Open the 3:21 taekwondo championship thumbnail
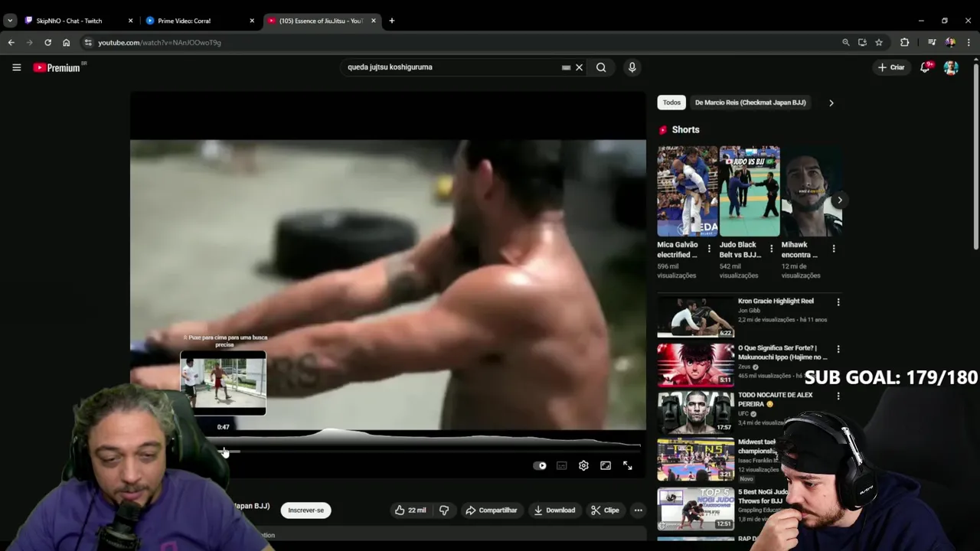The height and width of the screenshot is (551, 980). click(x=696, y=458)
